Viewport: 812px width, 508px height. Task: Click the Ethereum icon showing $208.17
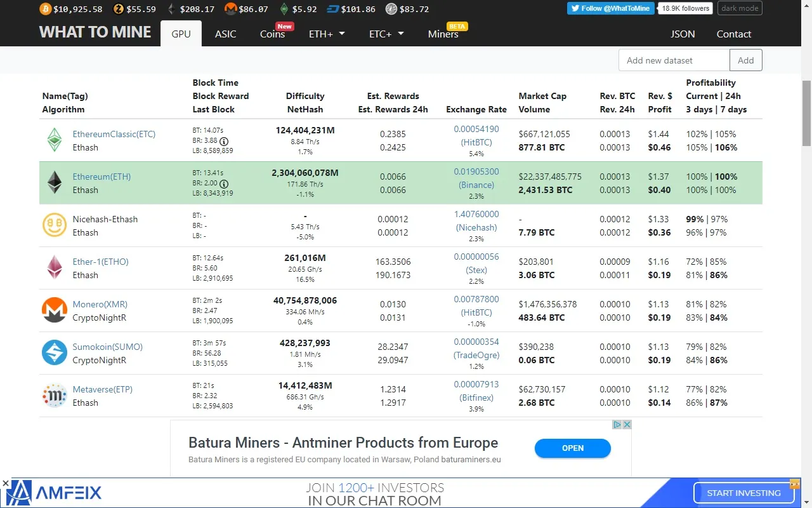[x=170, y=9]
